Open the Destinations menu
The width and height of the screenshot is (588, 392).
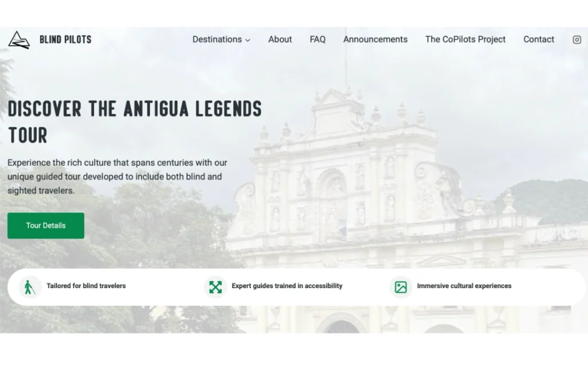[216, 40]
